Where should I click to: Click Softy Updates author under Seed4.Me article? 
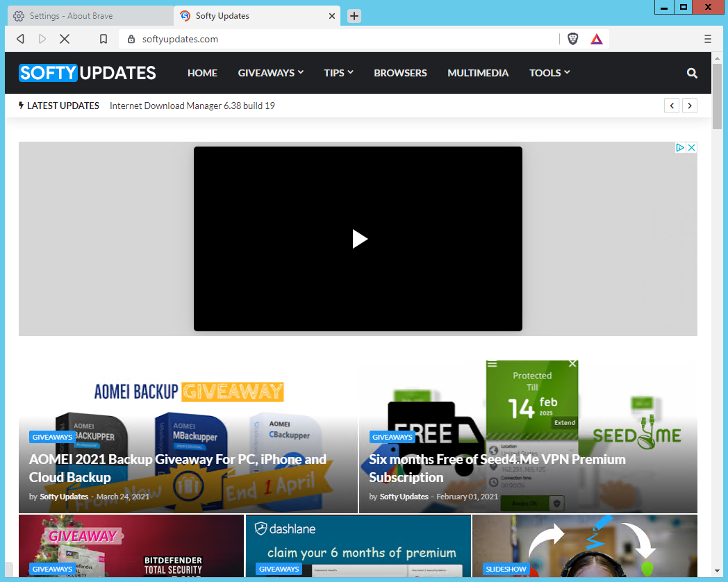click(404, 497)
